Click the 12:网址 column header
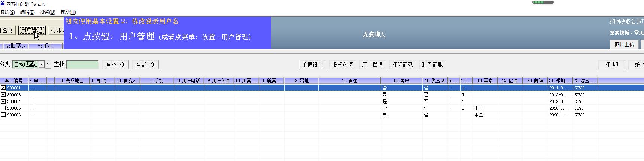This screenshot has height=161, width=644. click(301, 80)
